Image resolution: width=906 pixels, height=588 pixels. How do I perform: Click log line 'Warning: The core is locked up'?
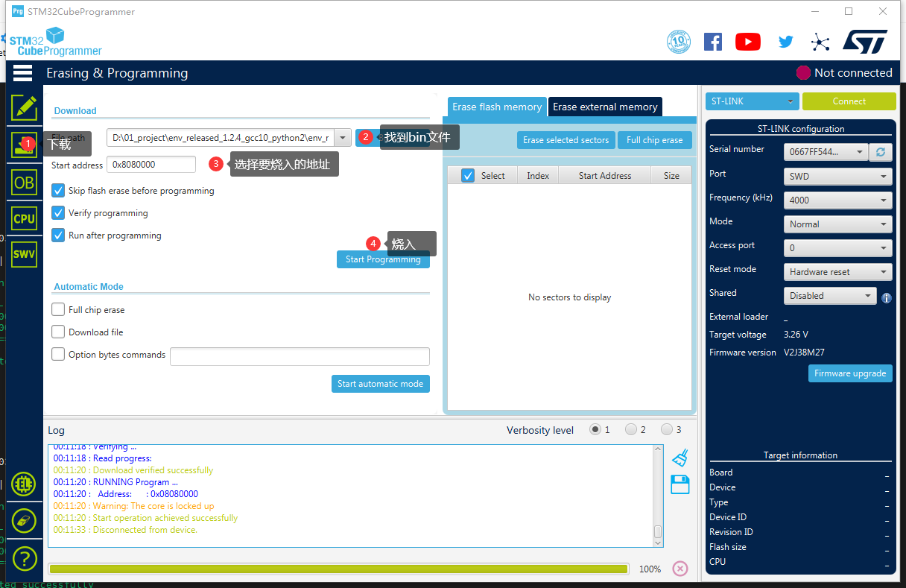point(133,506)
